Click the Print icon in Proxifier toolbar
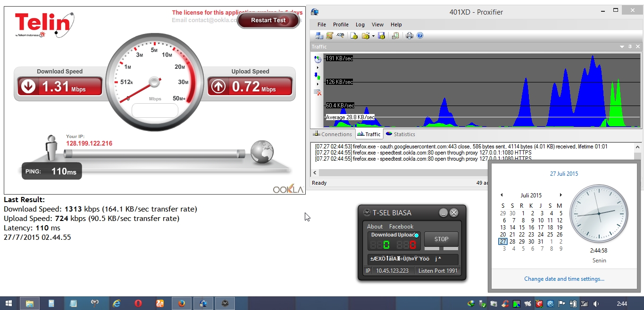 click(x=410, y=36)
